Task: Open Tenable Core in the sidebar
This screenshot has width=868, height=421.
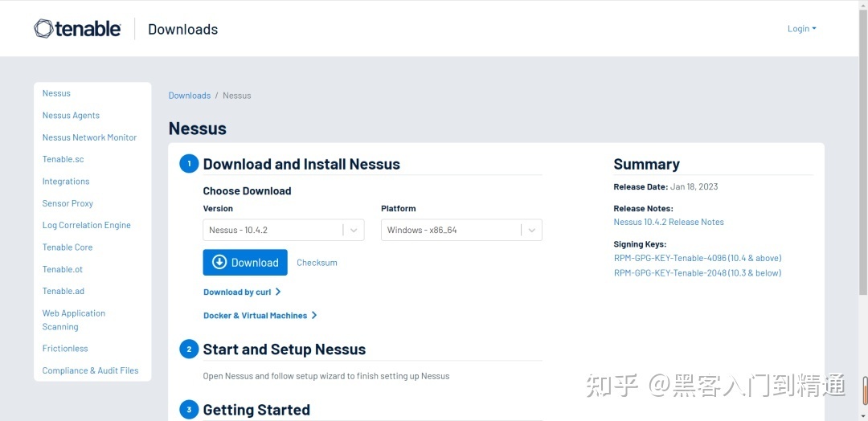Action: tap(68, 247)
